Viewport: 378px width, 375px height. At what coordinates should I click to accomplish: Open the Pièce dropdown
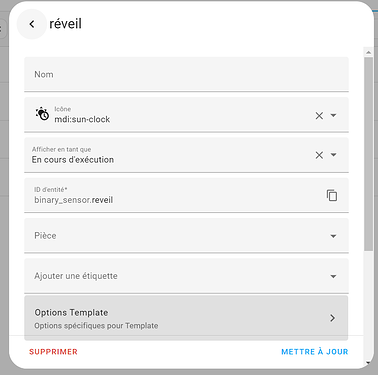(186, 236)
